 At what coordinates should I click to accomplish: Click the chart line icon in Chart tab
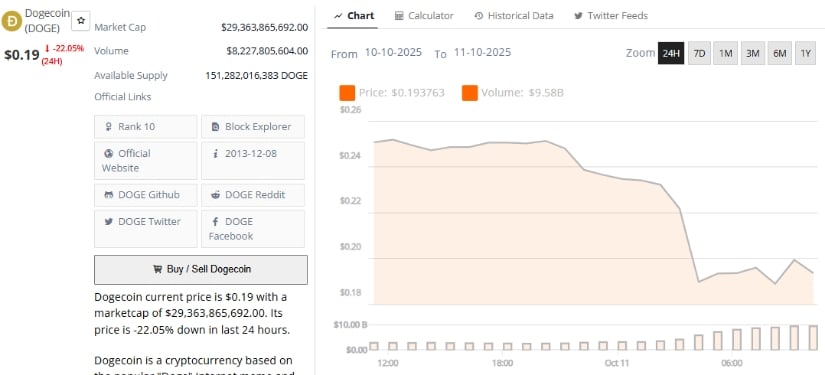[338, 16]
